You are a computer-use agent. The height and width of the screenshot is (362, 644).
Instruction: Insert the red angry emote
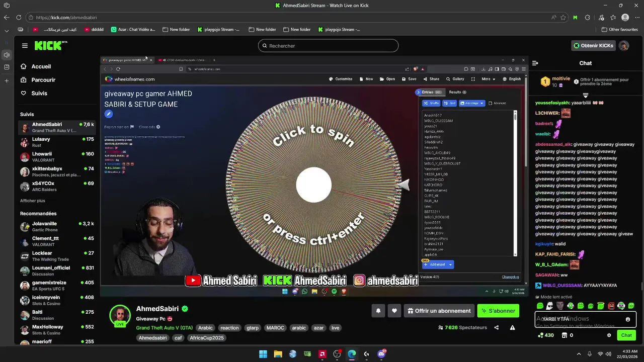611,306
